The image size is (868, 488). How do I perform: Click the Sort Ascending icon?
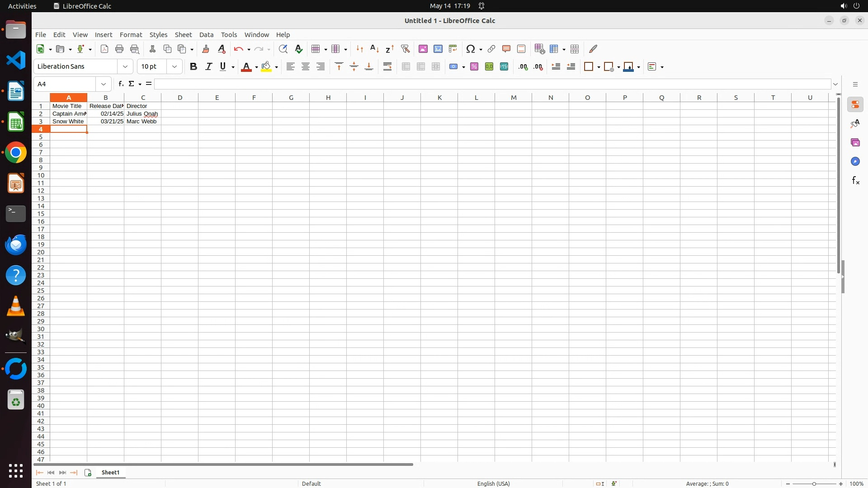point(374,49)
